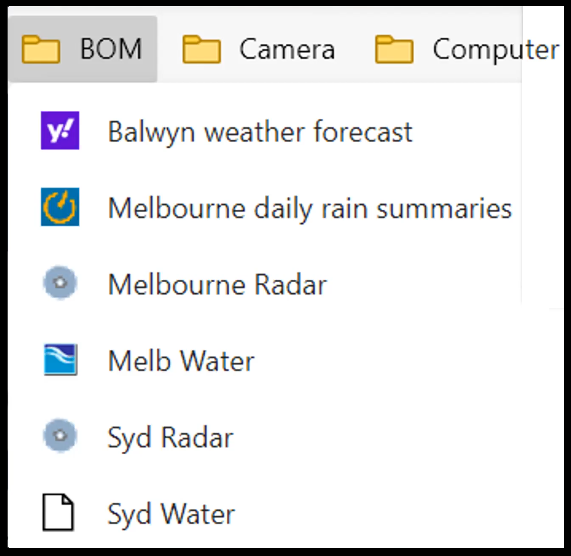Click the blank page icon beside Syd Water

pos(58,512)
